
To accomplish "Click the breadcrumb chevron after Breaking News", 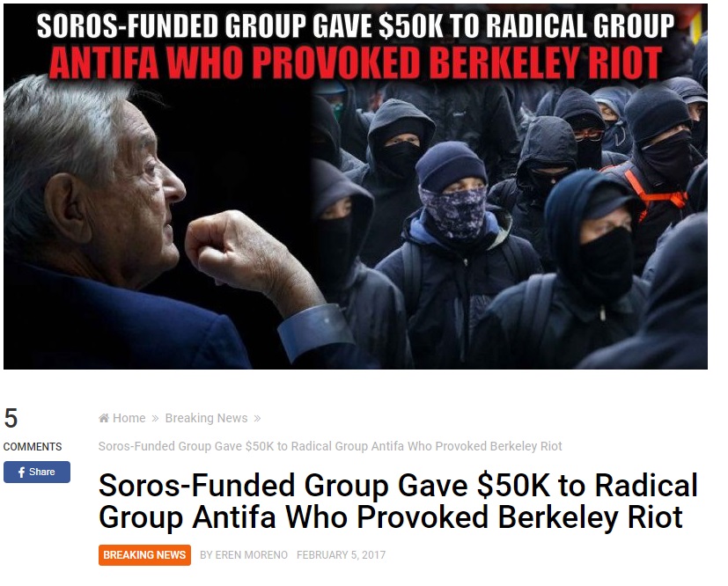I will [257, 419].
